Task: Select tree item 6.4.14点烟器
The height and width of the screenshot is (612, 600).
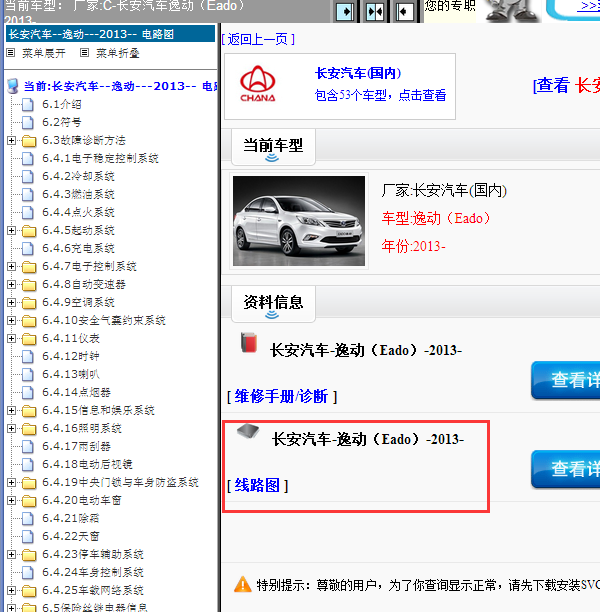Action: [x=77, y=392]
